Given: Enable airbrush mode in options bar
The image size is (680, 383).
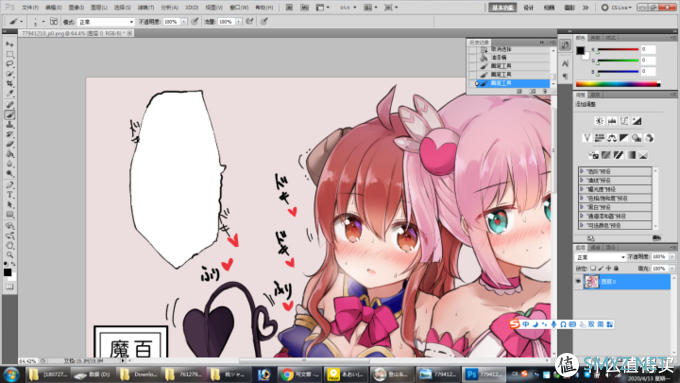Looking at the screenshot, I should point(250,21).
